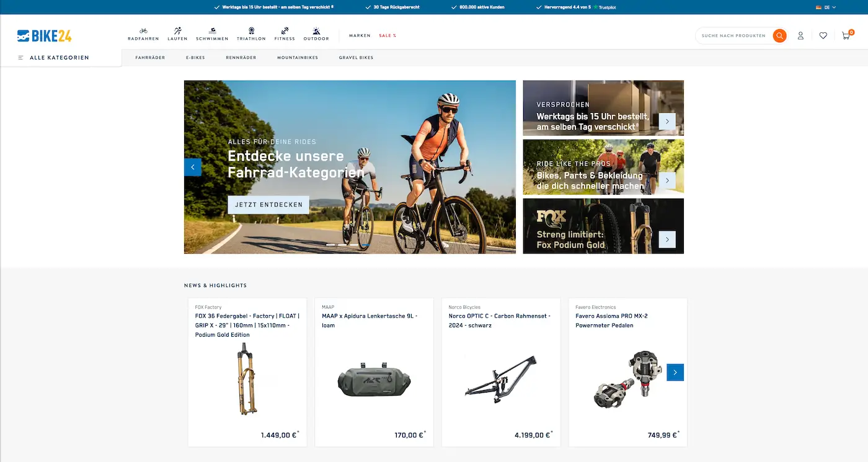This screenshot has width=868, height=462.
Task: Click the Entdecke unsere Fahrrad-Kategorien headline
Action: click(x=296, y=164)
